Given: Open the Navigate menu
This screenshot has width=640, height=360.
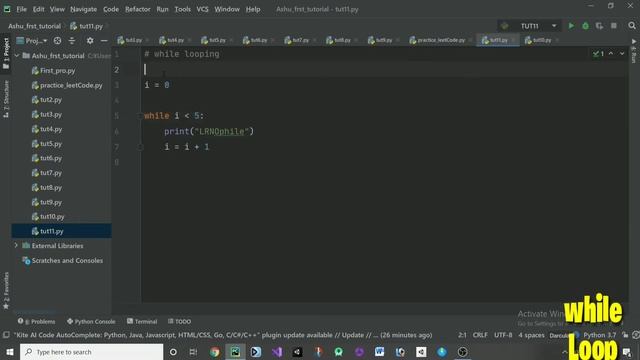Looking at the screenshot, I should click(83, 9).
